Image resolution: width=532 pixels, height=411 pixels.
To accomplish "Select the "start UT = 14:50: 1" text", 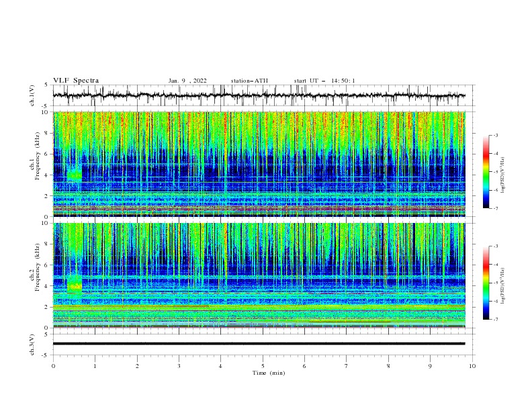I will [x=324, y=81].
